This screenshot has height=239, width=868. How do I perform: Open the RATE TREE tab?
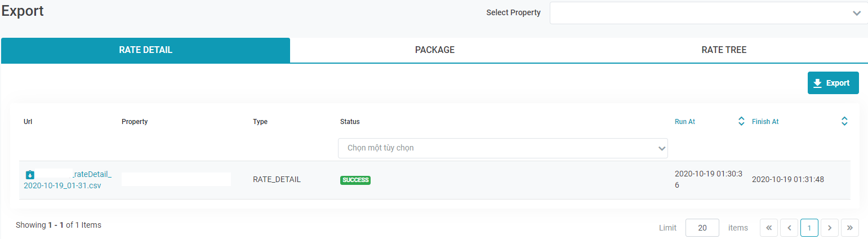point(723,50)
